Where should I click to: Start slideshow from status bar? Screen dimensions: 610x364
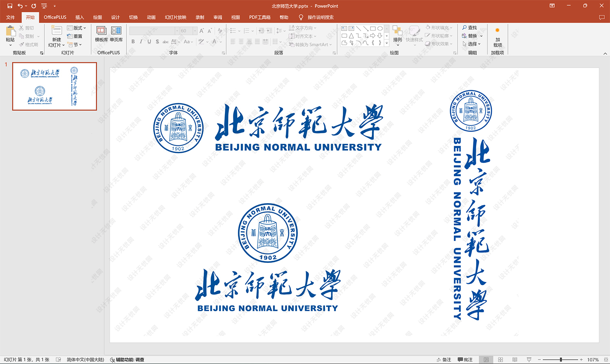(x=529, y=360)
